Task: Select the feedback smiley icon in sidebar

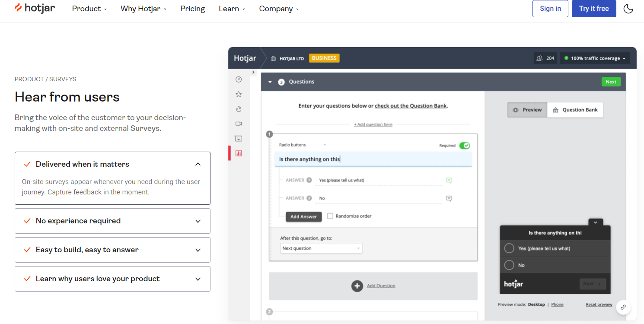Action: (x=239, y=138)
